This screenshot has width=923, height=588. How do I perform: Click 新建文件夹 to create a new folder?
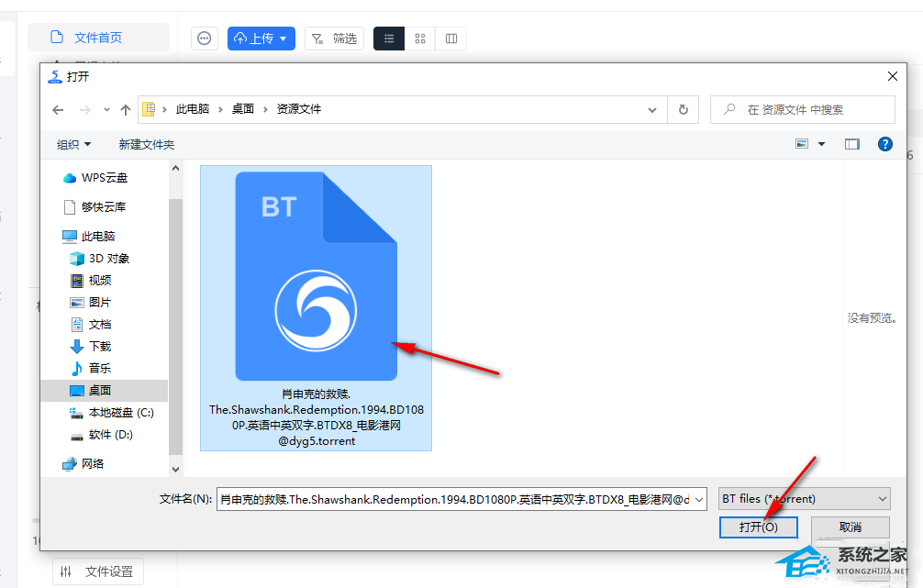[146, 144]
